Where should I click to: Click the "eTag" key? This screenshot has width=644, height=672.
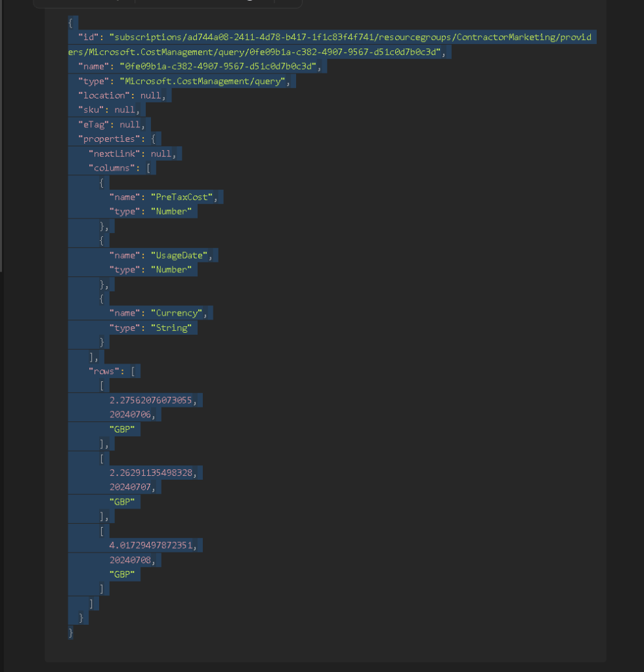coord(94,124)
